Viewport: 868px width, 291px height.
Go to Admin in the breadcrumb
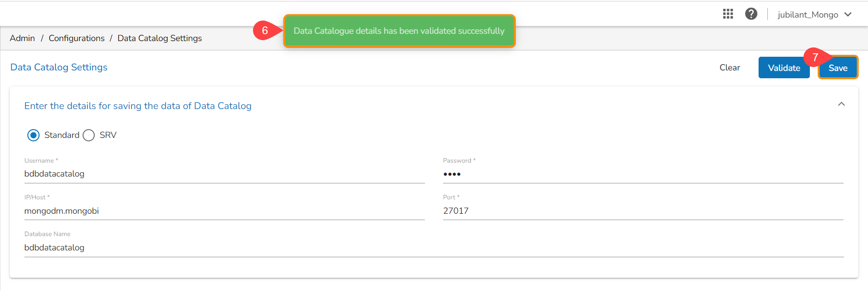22,38
